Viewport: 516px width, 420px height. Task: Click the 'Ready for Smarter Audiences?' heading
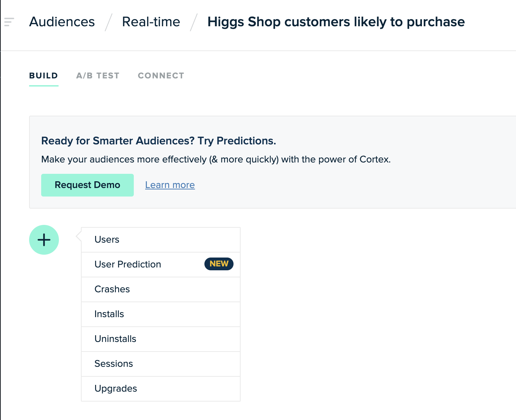(x=159, y=141)
